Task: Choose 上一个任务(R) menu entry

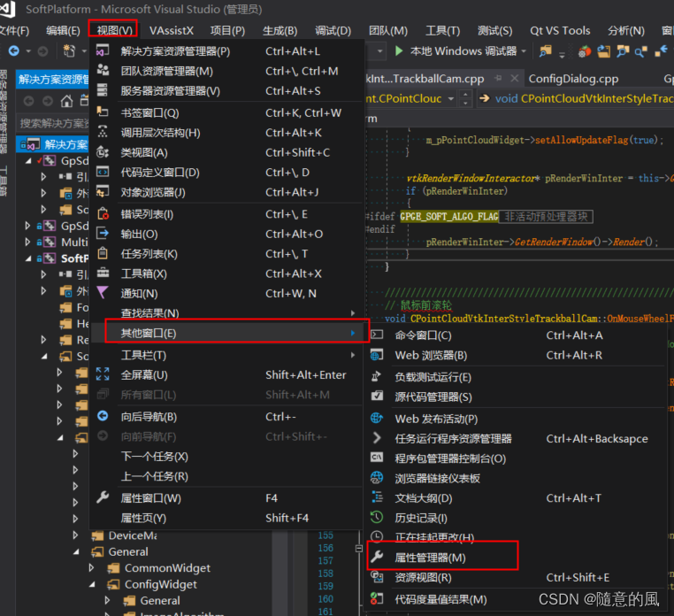Action: 226,476
